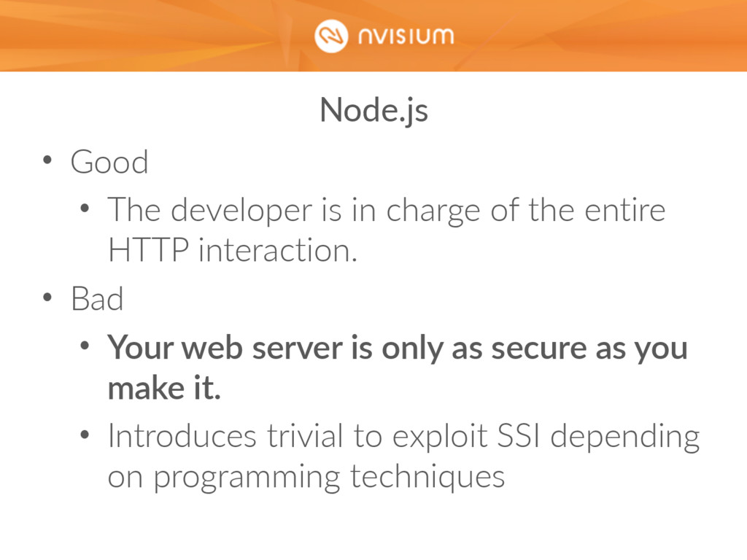Select the word Bad
This screenshot has height=560, width=747.
tap(97, 299)
